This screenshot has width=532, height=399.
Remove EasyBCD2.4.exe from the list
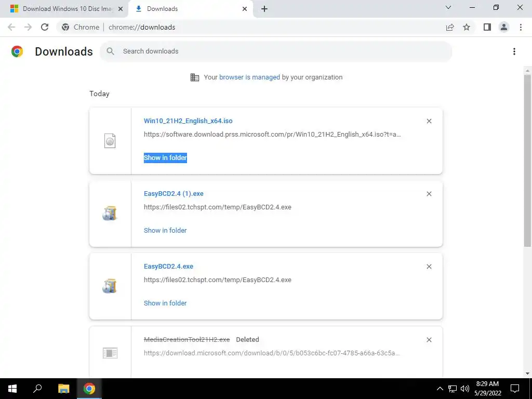(x=429, y=267)
